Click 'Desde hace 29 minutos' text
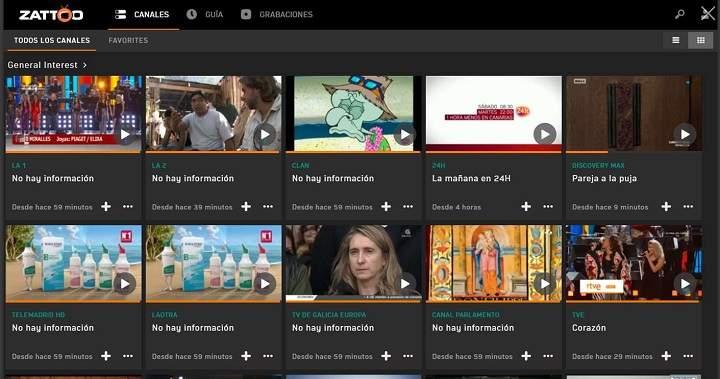Image resolution: width=720 pixels, height=379 pixels. 612,356
